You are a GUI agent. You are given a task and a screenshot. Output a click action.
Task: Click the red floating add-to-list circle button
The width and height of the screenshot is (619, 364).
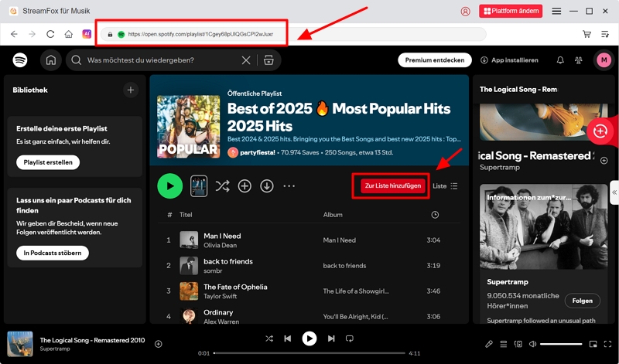(x=600, y=131)
